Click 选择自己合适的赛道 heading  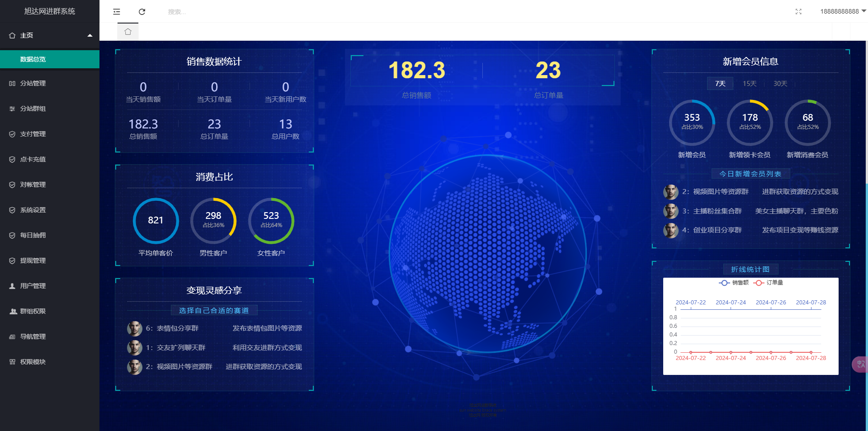click(214, 310)
